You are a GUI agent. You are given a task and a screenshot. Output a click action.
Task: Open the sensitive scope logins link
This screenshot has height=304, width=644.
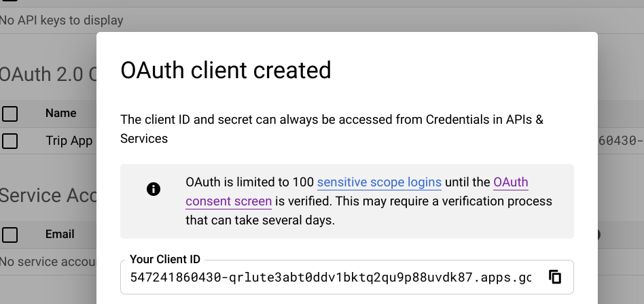click(x=379, y=182)
